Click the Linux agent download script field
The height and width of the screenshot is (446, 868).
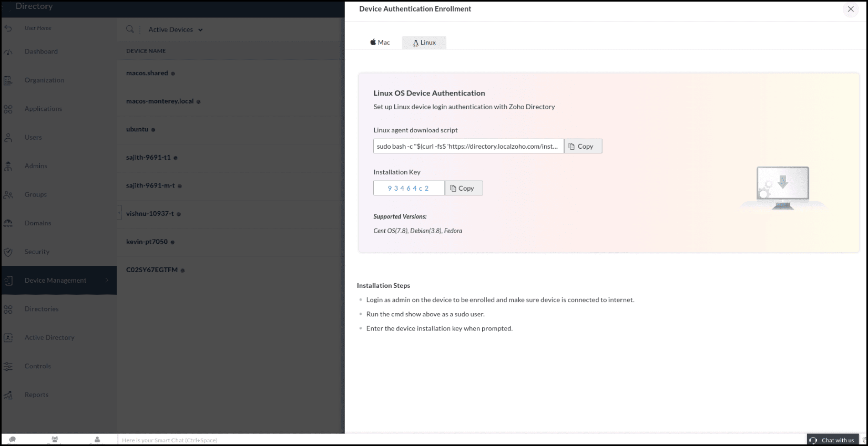click(x=468, y=147)
